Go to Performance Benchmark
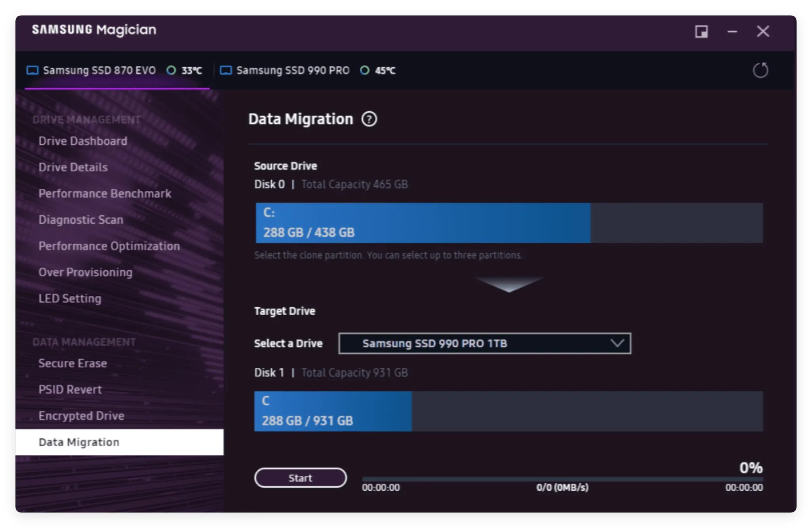The height and width of the screenshot is (528, 812). click(105, 193)
